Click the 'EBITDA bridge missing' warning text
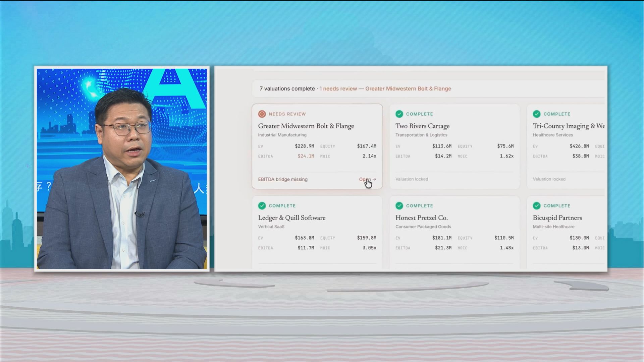The image size is (644, 362). tap(283, 179)
